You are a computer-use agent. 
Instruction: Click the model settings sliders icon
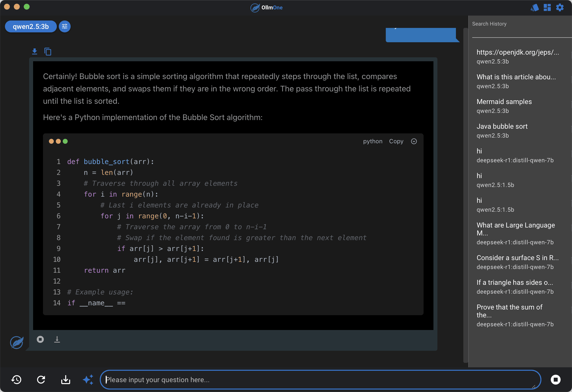point(64,26)
